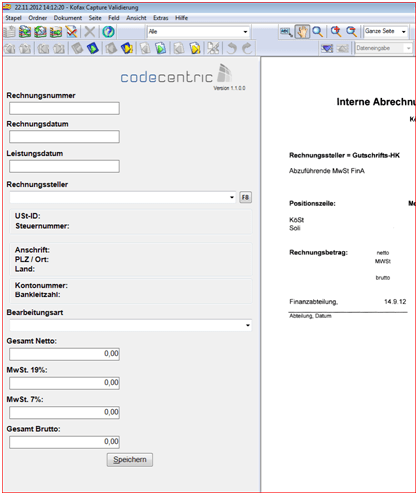Open the Dokument menu
This screenshot has width=418, height=495.
click(68, 18)
